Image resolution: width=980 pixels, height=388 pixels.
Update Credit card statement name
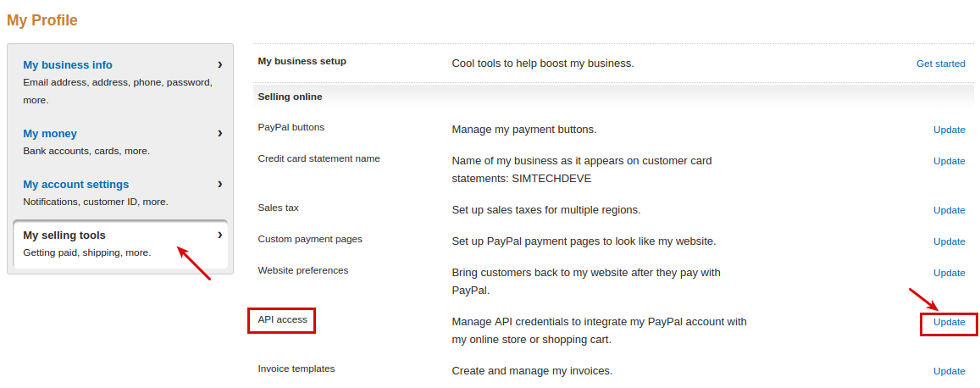pyautogui.click(x=949, y=161)
